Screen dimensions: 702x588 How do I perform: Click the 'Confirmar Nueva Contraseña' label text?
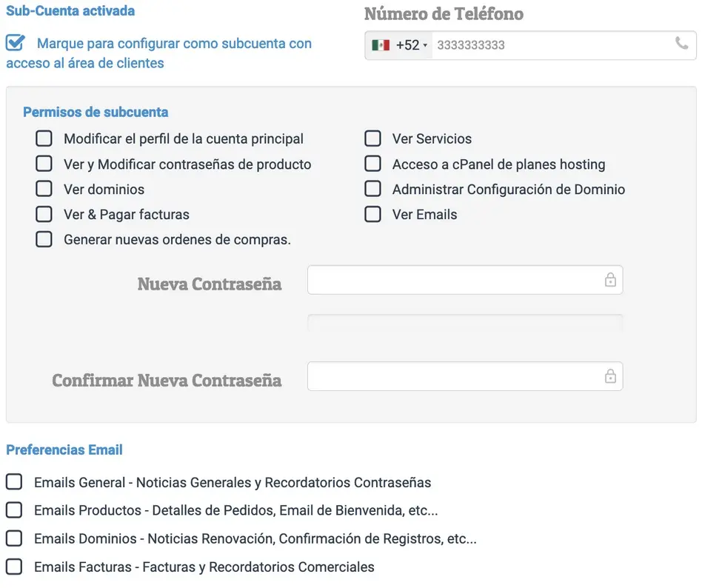pyautogui.click(x=167, y=380)
